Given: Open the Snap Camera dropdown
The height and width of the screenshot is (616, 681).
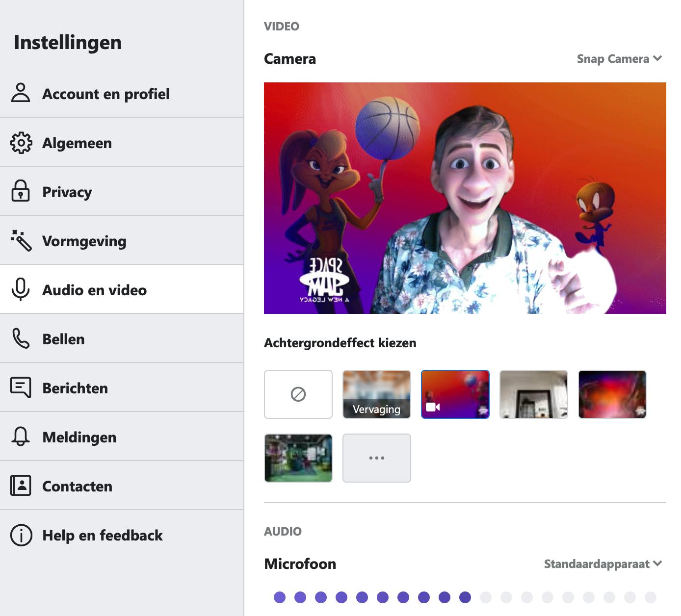Looking at the screenshot, I should (619, 59).
